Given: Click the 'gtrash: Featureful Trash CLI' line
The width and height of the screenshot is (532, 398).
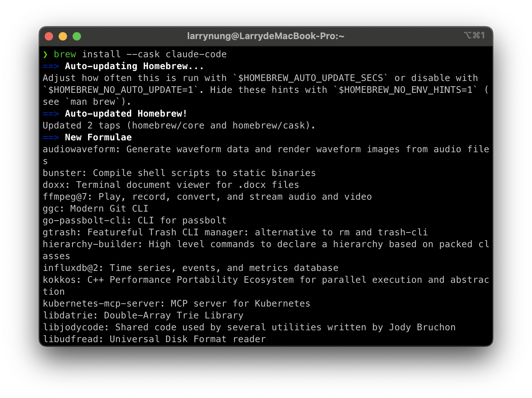Looking at the screenshot, I should pyautogui.click(x=235, y=233).
